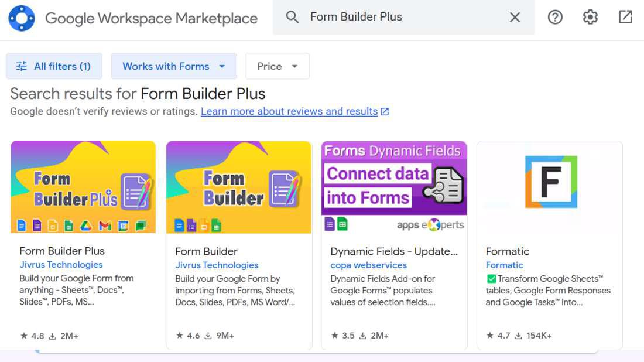Click the open-in-new-window icon in header

tap(625, 18)
